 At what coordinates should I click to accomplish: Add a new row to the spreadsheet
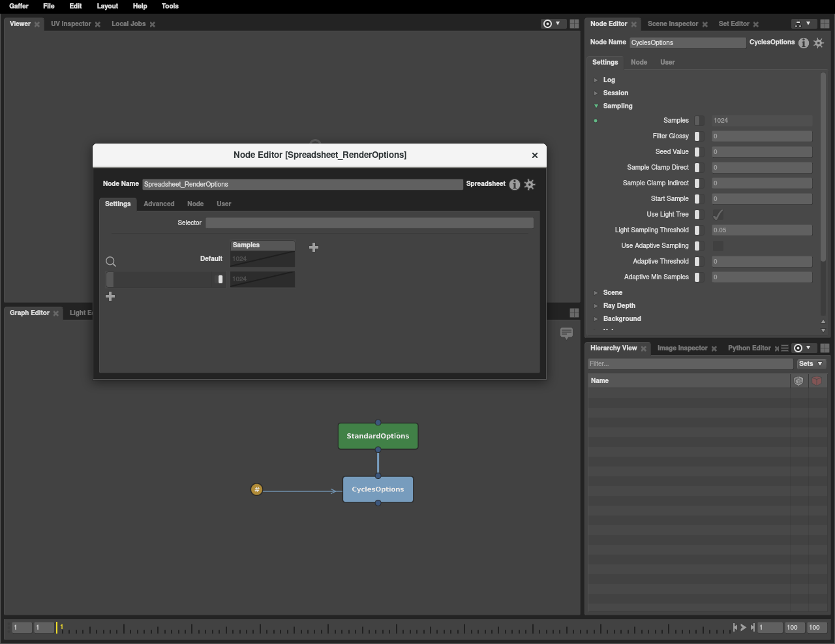pyautogui.click(x=110, y=296)
